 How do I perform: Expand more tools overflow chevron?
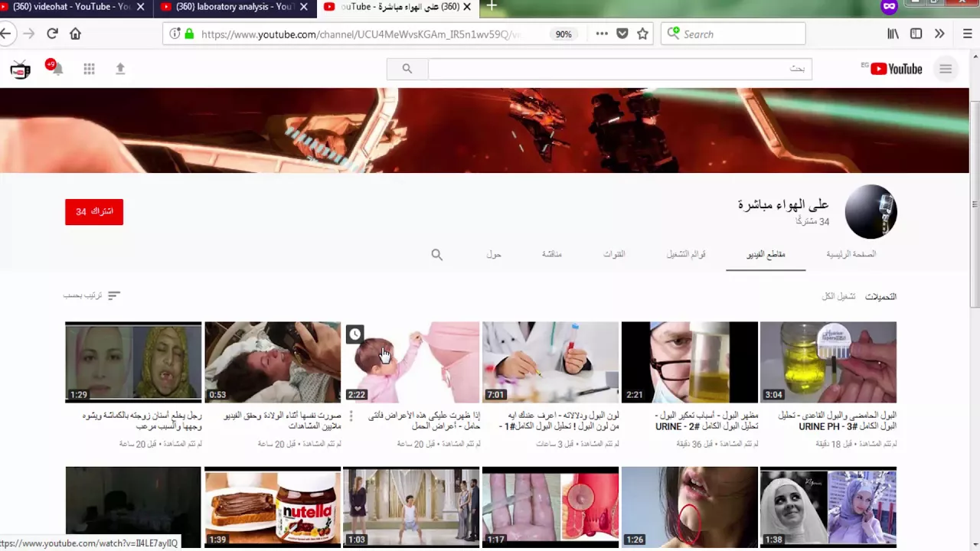point(939,34)
